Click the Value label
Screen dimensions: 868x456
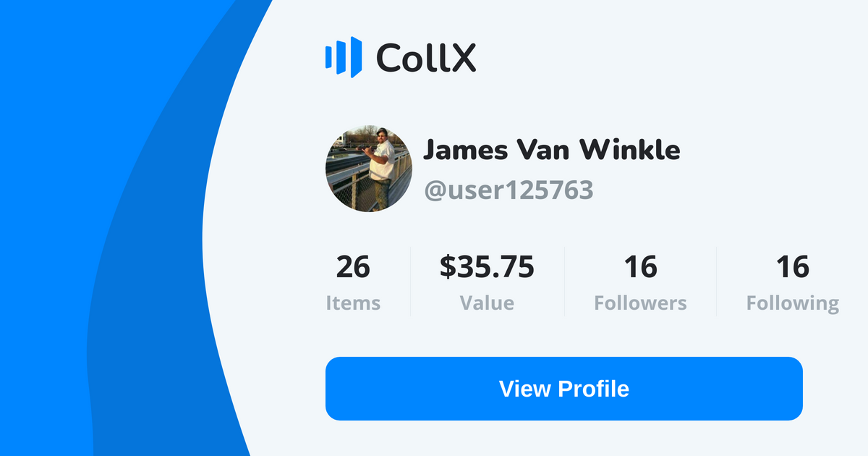[487, 303]
